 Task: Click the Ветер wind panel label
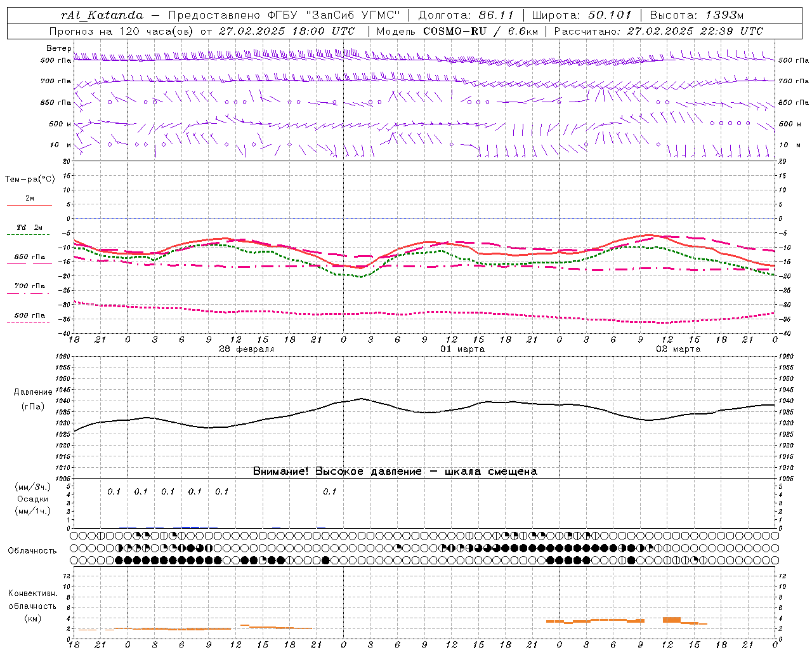pos(59,48)
